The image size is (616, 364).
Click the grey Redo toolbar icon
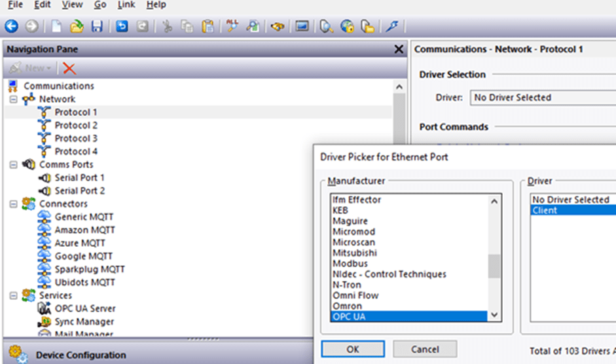tap(142, 26)
